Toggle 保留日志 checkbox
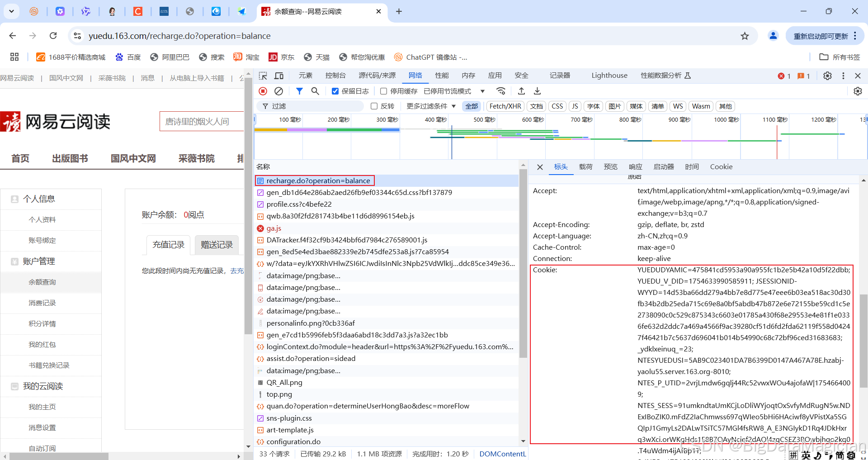868x460 pixels. (335, 91)
